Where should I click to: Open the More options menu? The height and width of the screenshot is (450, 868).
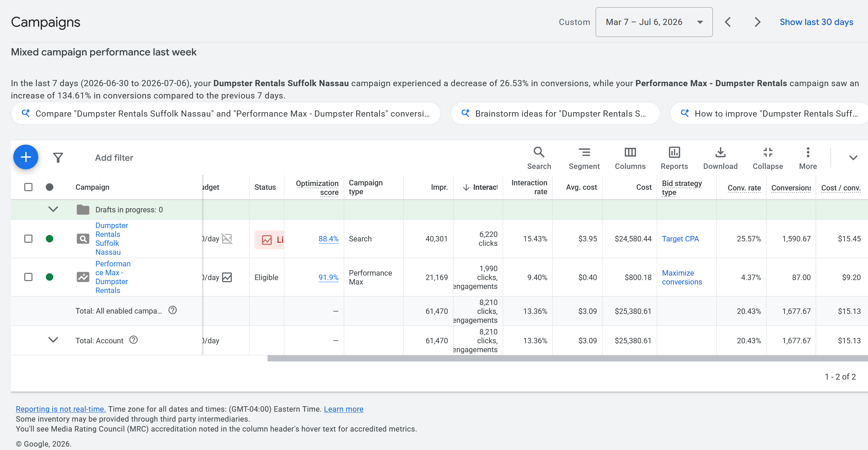tap(808, 158)
